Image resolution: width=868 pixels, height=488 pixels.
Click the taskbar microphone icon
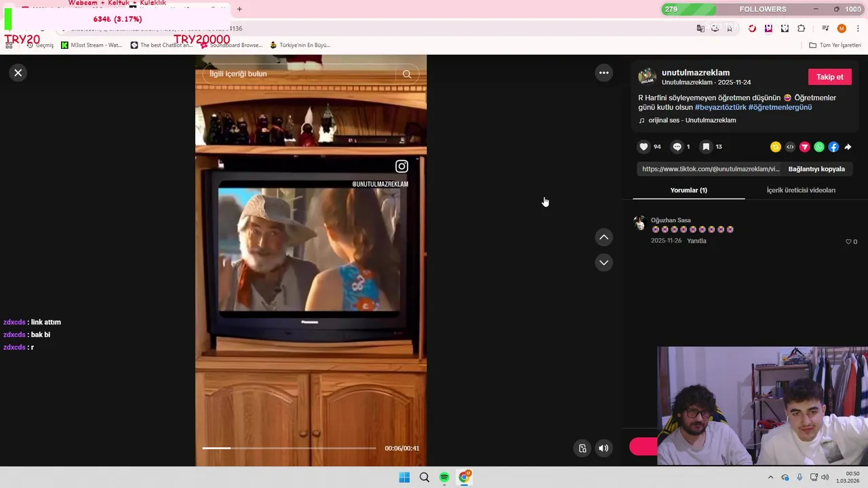point(800,477)
